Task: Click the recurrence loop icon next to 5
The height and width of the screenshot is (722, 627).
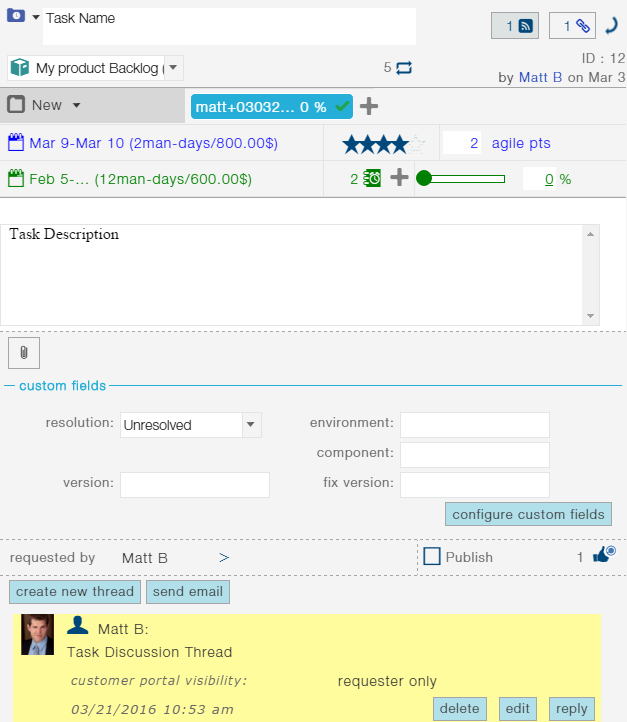Action: point(404,68)
